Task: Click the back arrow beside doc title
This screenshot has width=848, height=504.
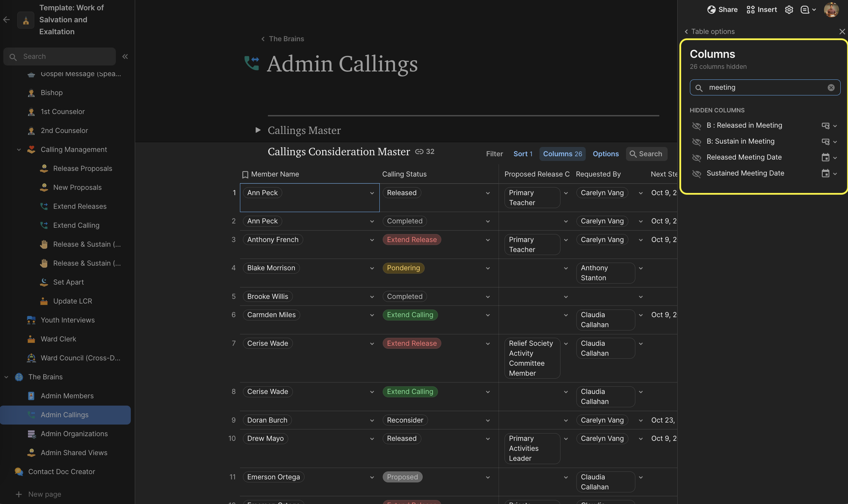Action: click(6, 20)
